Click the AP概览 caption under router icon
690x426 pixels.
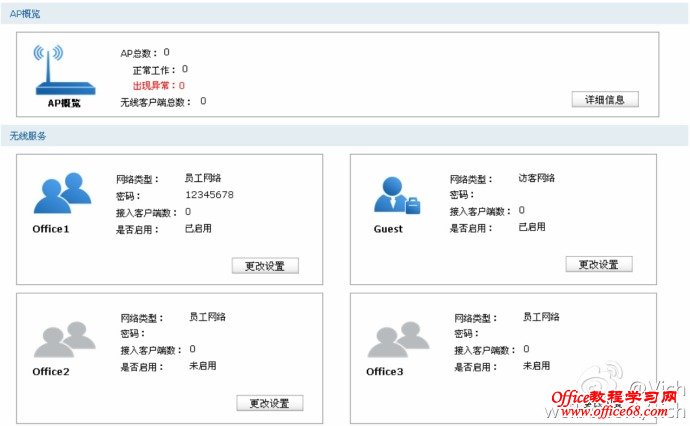coord(64,103)
